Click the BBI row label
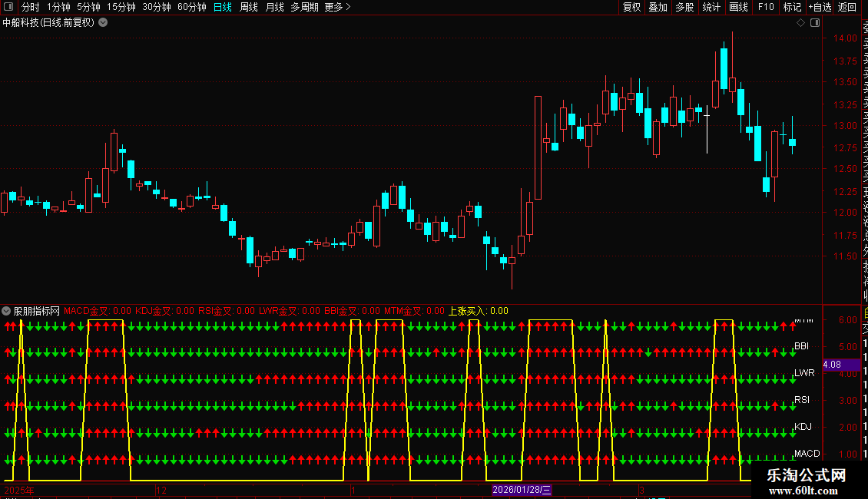The width and height of the screenshot is (868, 499). click(x=802, y=345)
